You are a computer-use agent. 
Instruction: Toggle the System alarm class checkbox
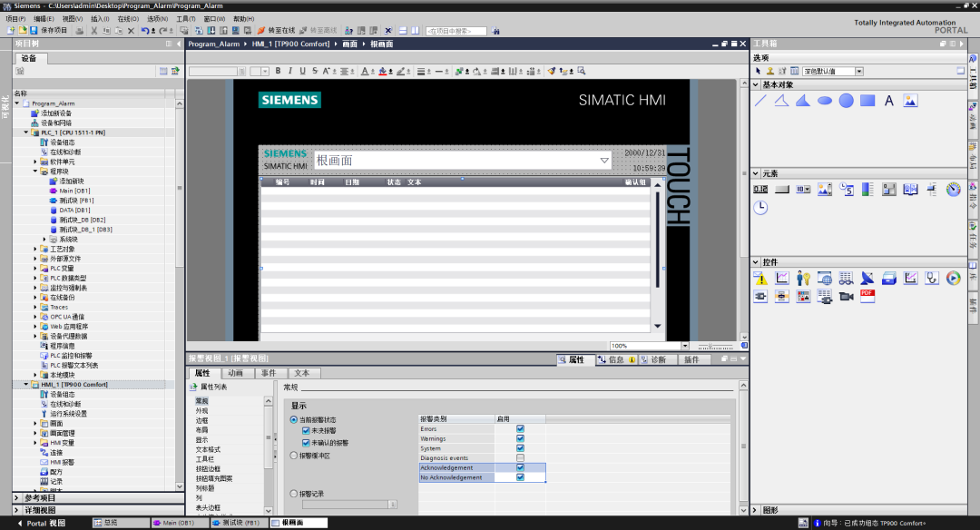click(520, 448)
